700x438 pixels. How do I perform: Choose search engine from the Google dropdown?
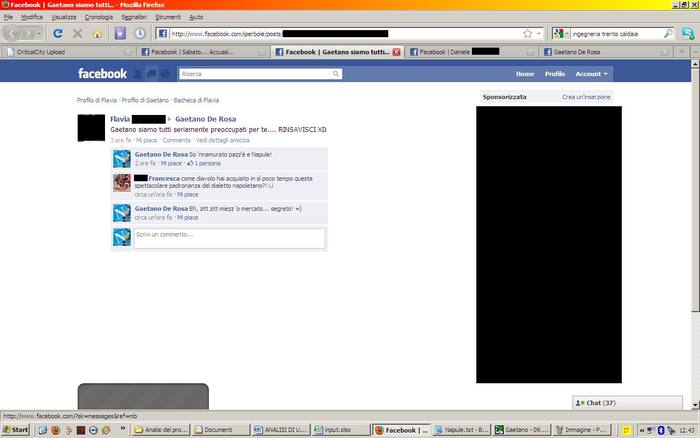point(560,33)
